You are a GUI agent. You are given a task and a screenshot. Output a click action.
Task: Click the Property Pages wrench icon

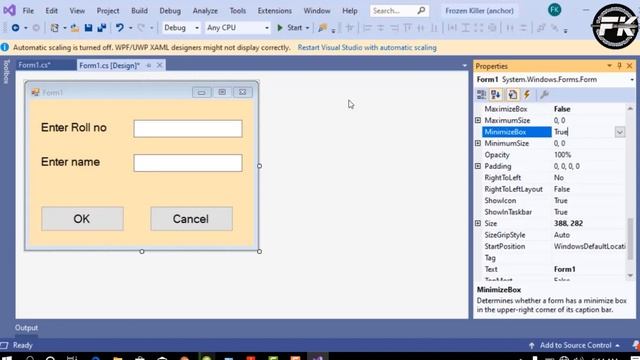pos(544,95)
